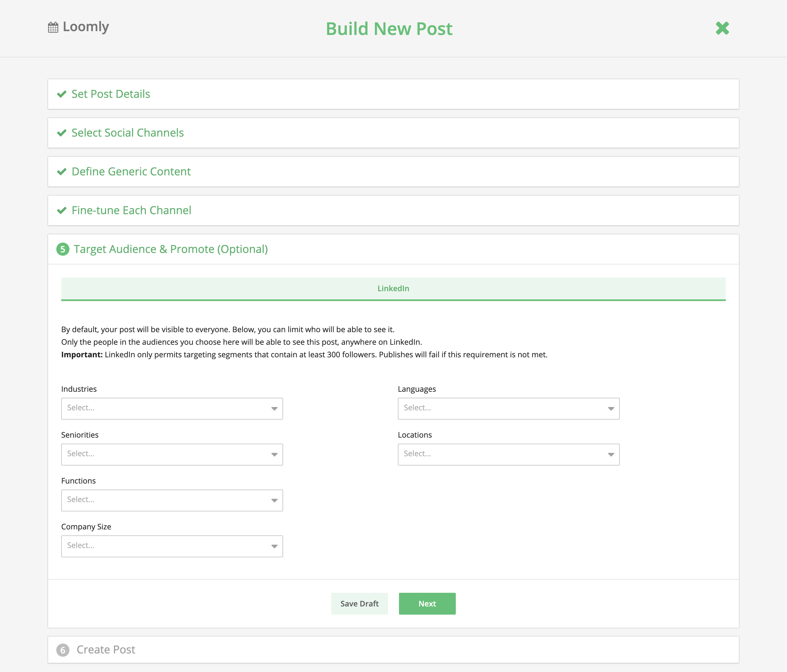Click checkmark icon beside Fine-tune Each Channel
Image resolution: width=787 pixels, height=672 pixels.
click(61, 210)
